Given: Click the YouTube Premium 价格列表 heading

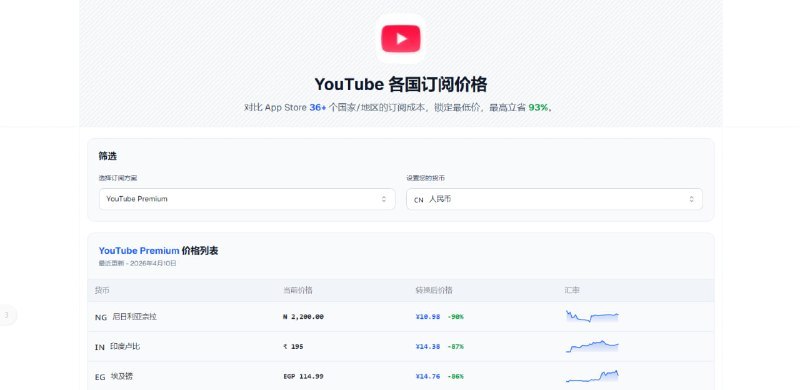Looking at the screenshot, I should point(158,251).
